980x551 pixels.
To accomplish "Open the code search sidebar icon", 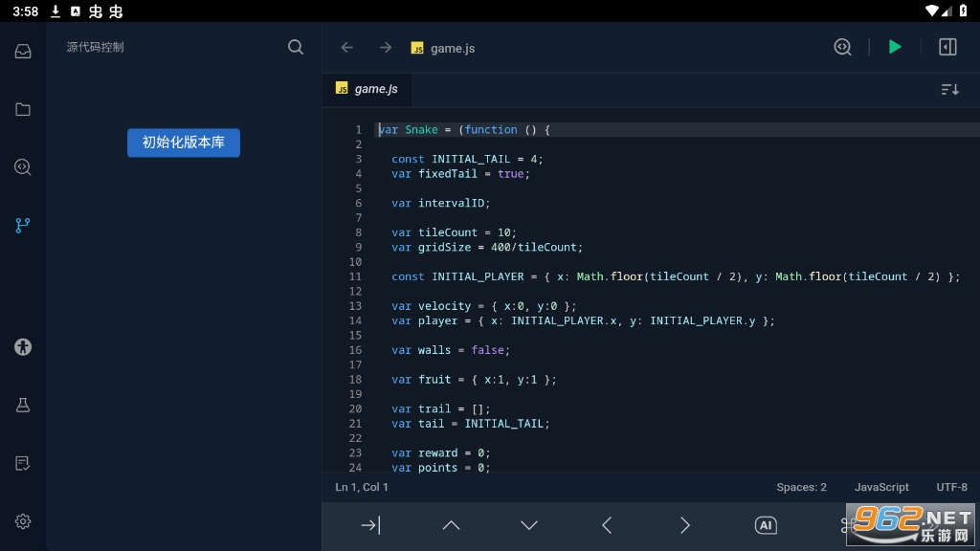I will [x=23, y=167].
